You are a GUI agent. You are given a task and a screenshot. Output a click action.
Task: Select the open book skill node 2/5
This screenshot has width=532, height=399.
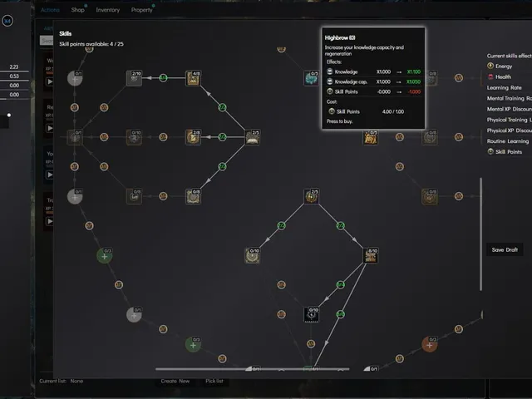252,137
